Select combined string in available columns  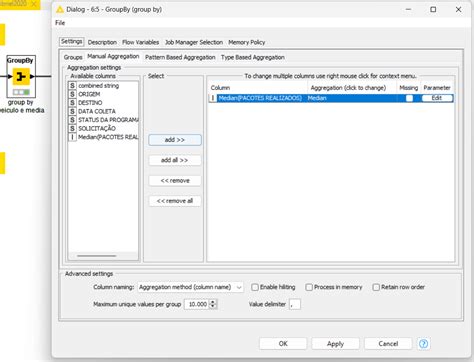pos(103,86)
